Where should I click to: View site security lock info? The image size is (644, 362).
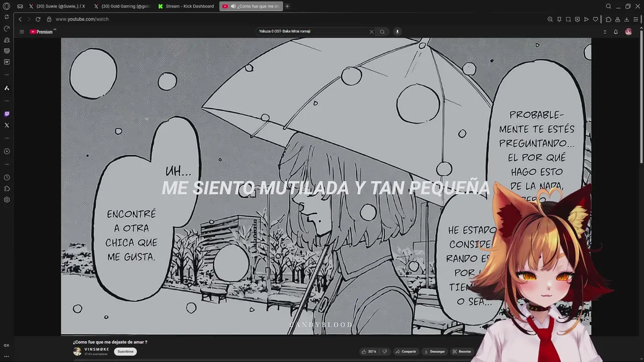tap(49, 19)
